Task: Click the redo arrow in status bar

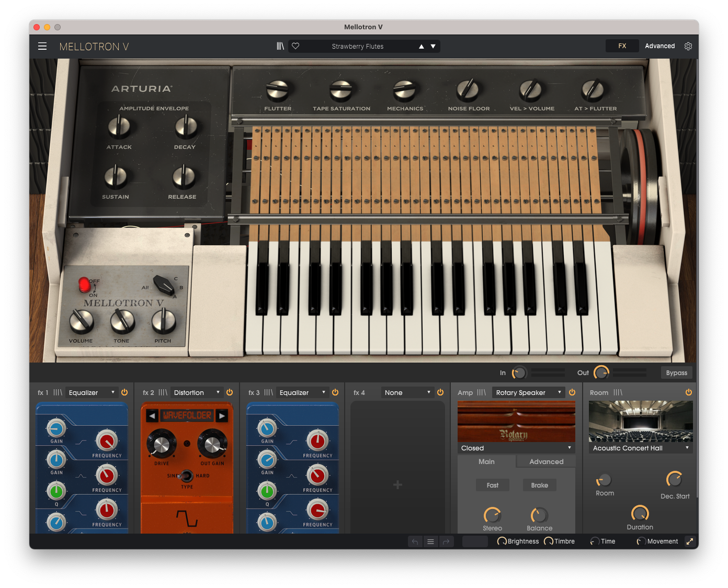Action: (446, 541)
